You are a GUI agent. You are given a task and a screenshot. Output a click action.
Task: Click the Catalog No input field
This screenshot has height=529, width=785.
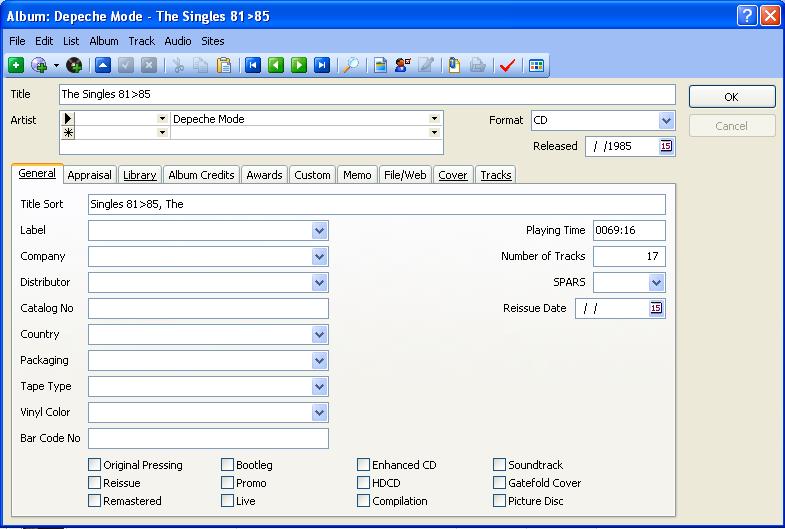click(x=208, y=308)
